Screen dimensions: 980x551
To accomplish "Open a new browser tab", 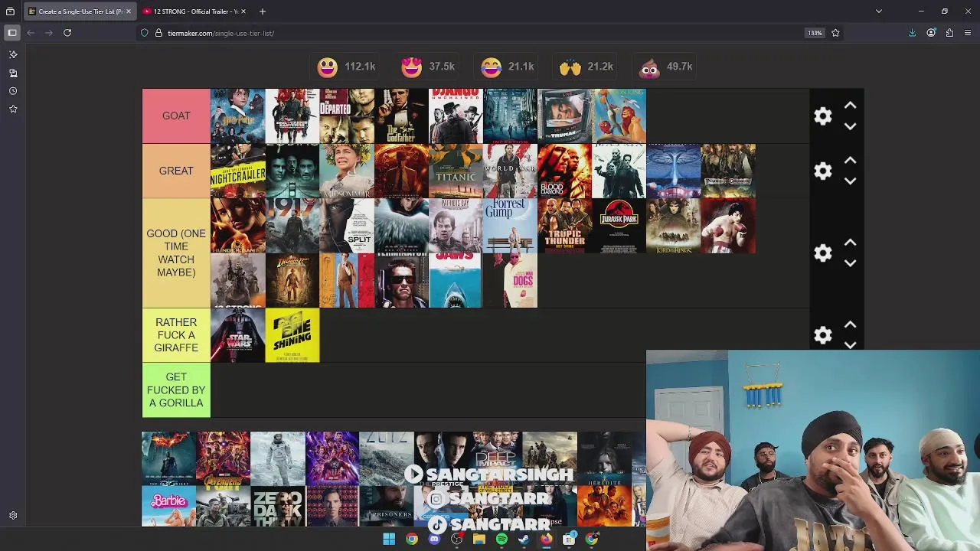I will point(263,11).
